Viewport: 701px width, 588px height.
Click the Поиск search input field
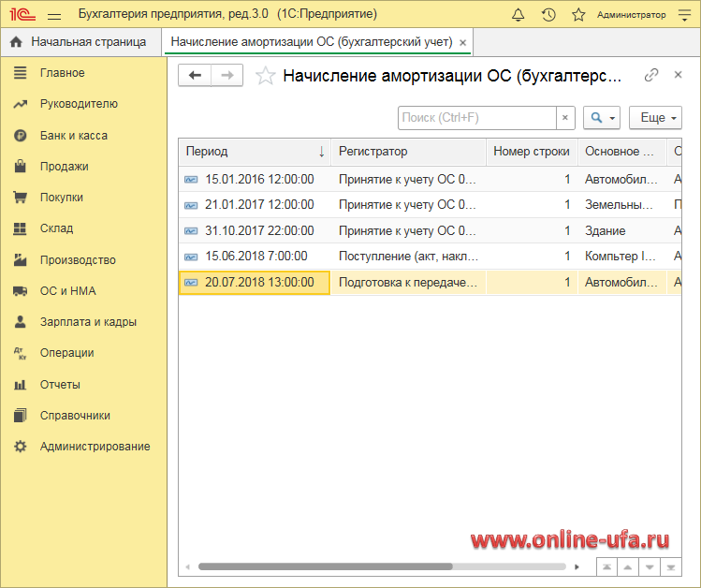(x=476, y=117)
